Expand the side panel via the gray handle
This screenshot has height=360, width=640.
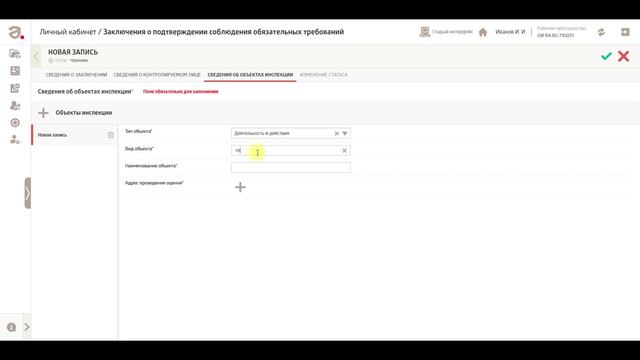point(28,193)
